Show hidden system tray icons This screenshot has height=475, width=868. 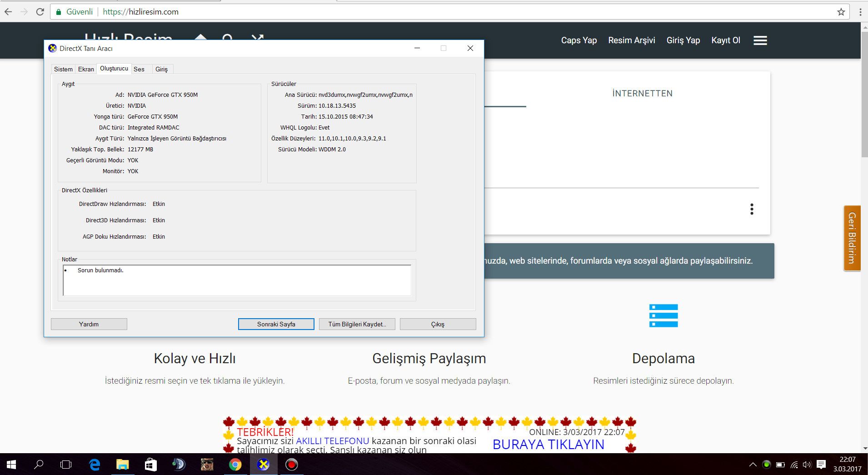pos(753,465)
